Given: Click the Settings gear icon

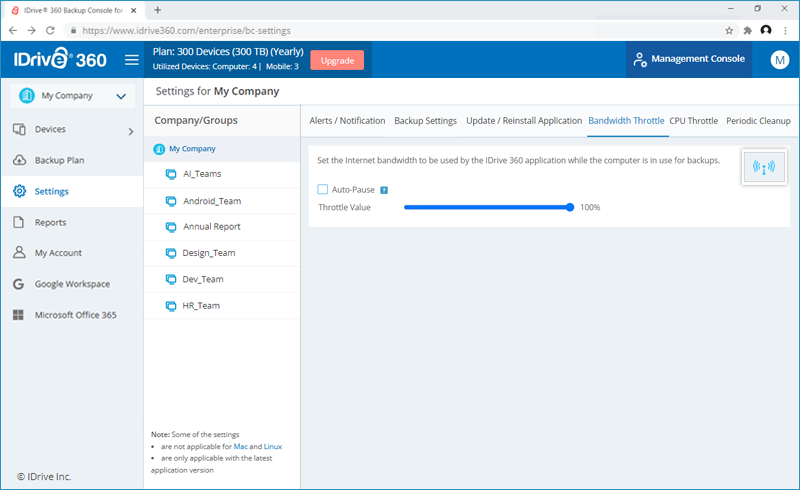Looking at the screenshot, I should click(x=19, y=191).
